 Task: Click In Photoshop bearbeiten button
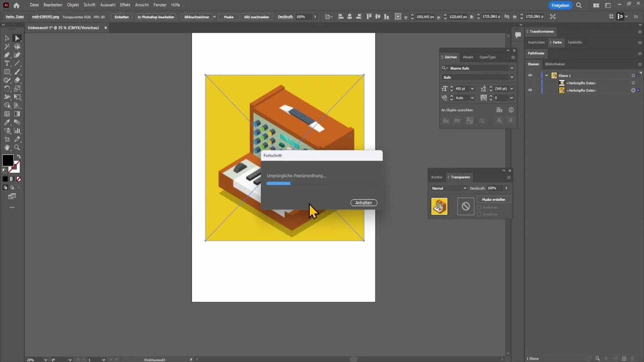click(x=156, y=17)
